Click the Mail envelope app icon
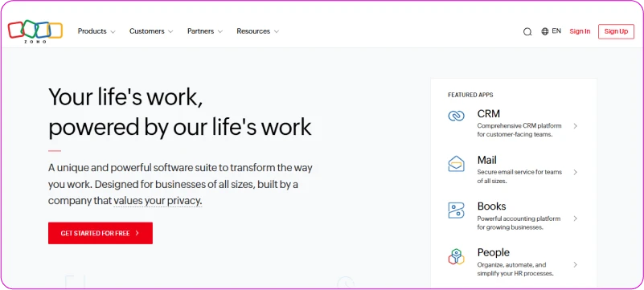 click(456, 164)
